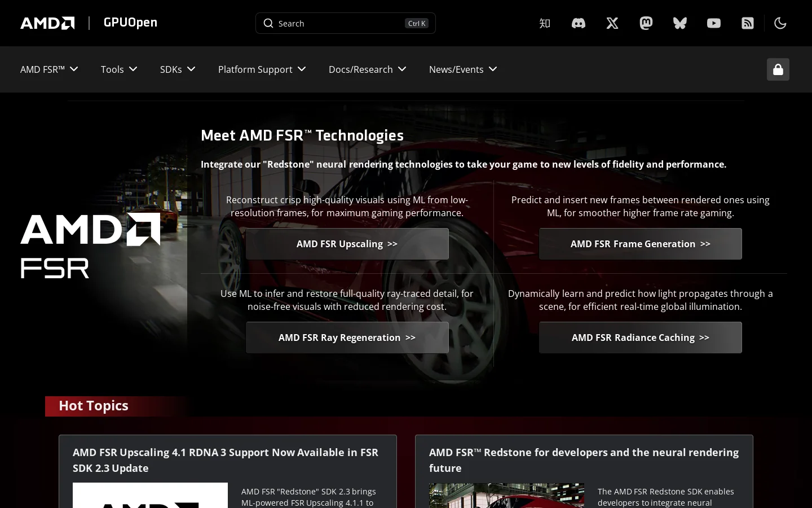Click the AMD FSR Radiance Caching button
812x508 pixels.
point(641,338)
